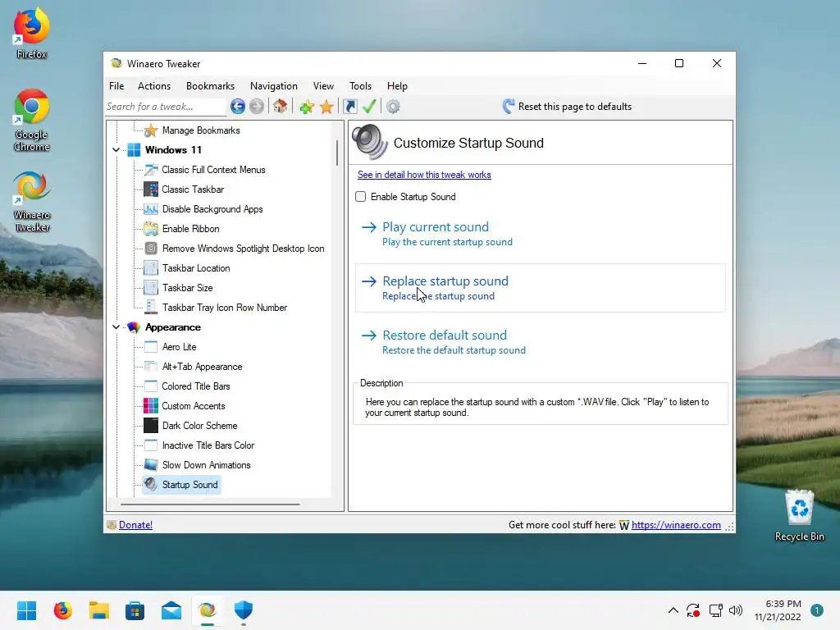This screenshot has width=840, height=630.
Task: Enable Startup Sound checkbox
Action: coord(361,197)
